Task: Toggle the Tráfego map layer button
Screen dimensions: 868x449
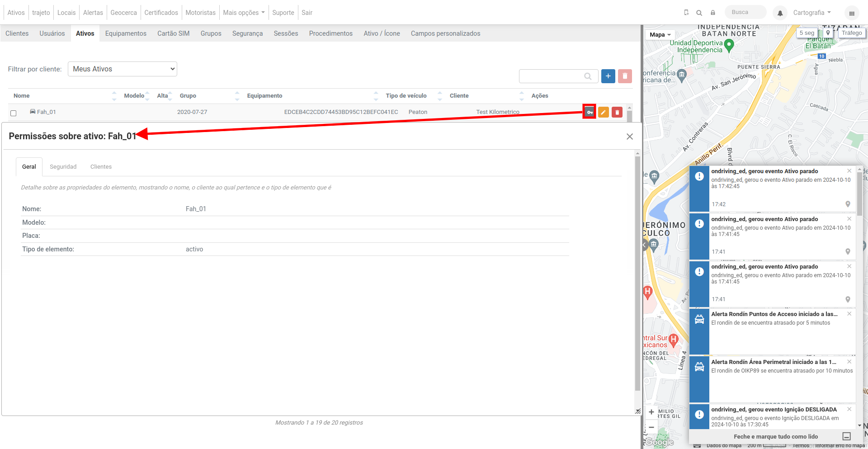Action: click(852, 33)
